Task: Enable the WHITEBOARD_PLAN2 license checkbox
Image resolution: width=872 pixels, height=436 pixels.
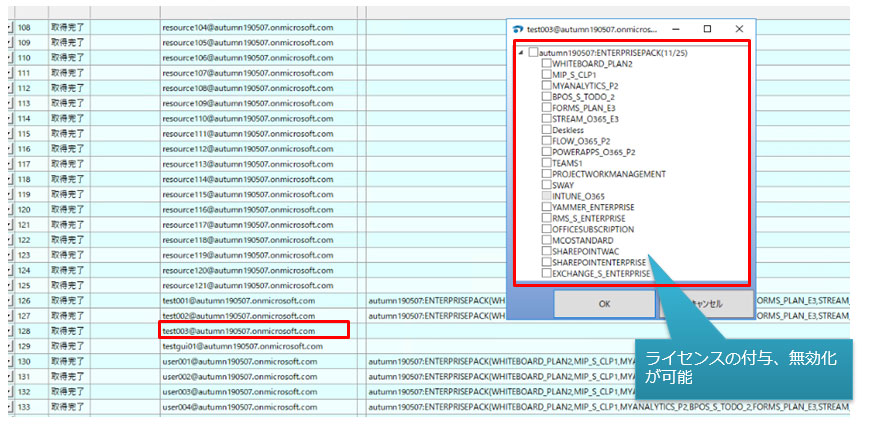Action: pyautogui.click(x=546, y=63)
